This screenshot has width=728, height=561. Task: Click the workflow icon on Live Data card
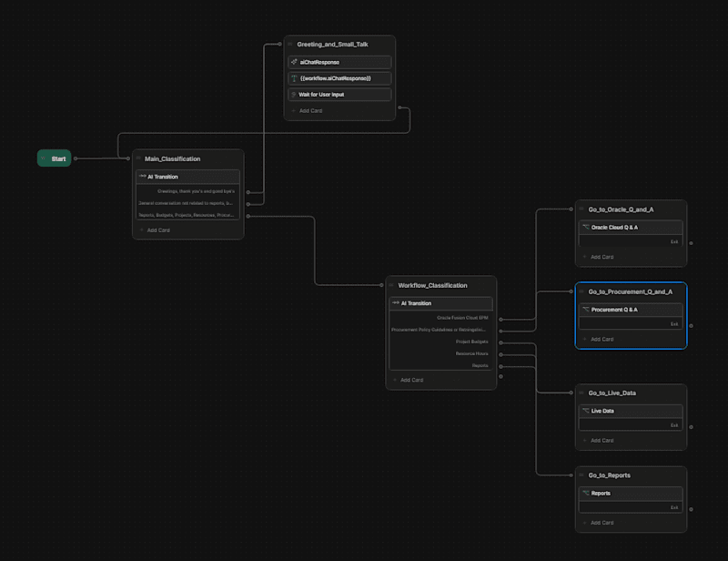coord(586,411)
